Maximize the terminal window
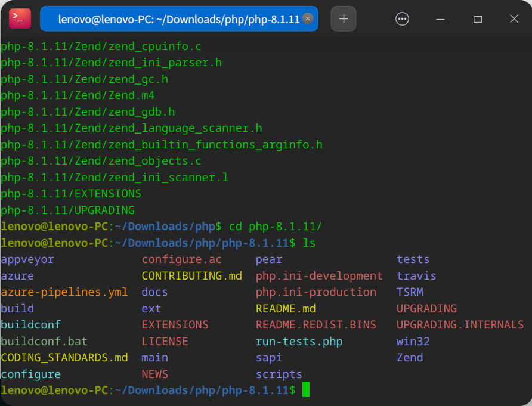 coord(477,19)
